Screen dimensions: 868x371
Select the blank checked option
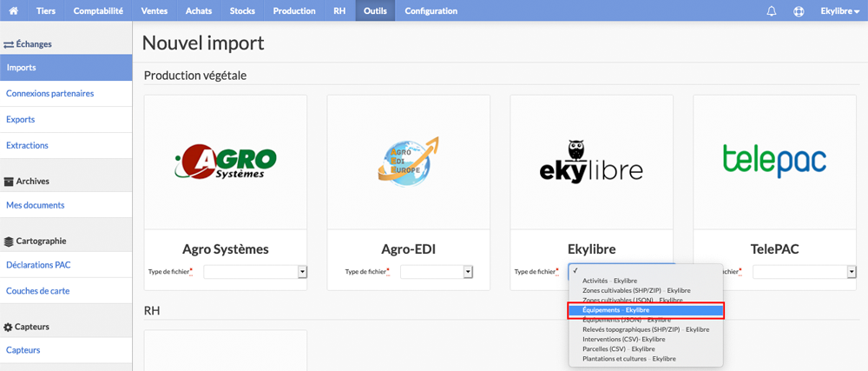[646, 271]
